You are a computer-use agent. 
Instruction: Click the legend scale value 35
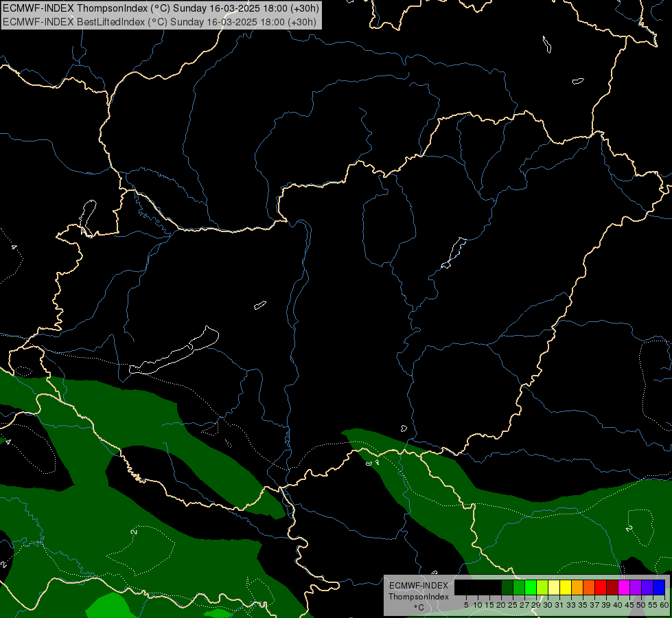(583, 605)
